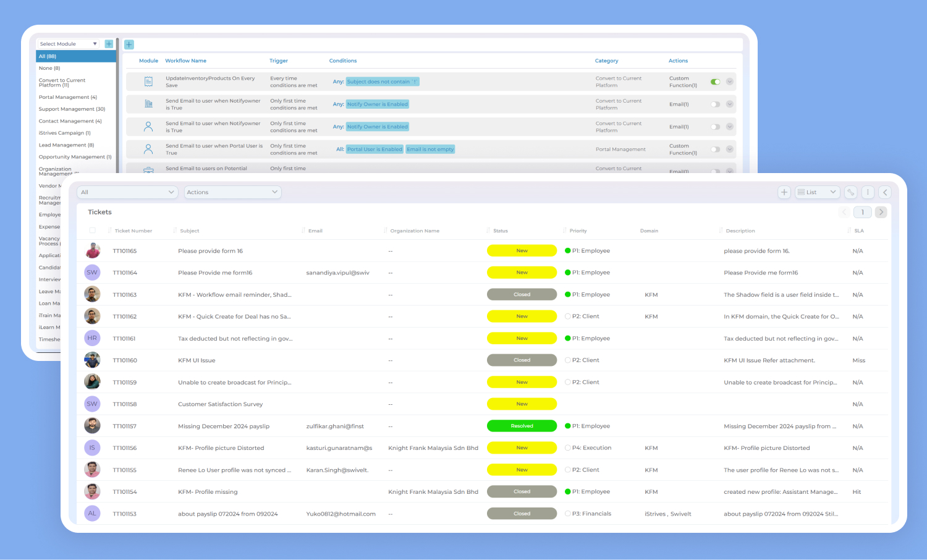This screenshot has width=927, height=560.
Task: Expand the Actions dropdown in Tickets
Action: pyautogui.click(x=232, y=192)
